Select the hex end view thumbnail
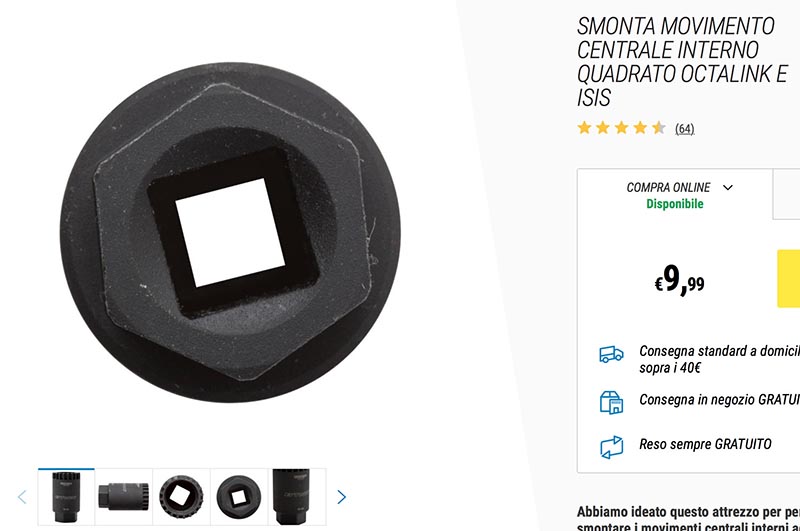800x531 pixels. (x=239, y=497)
